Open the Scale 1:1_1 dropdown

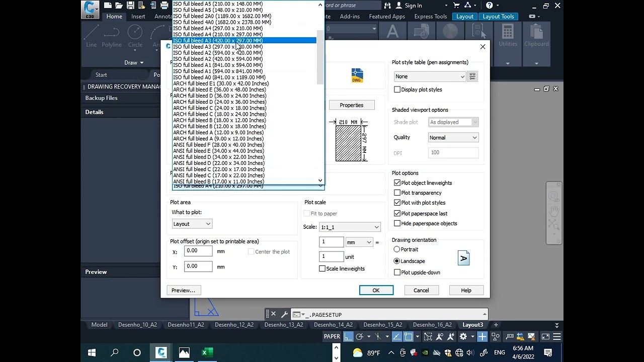pos(350,227)
